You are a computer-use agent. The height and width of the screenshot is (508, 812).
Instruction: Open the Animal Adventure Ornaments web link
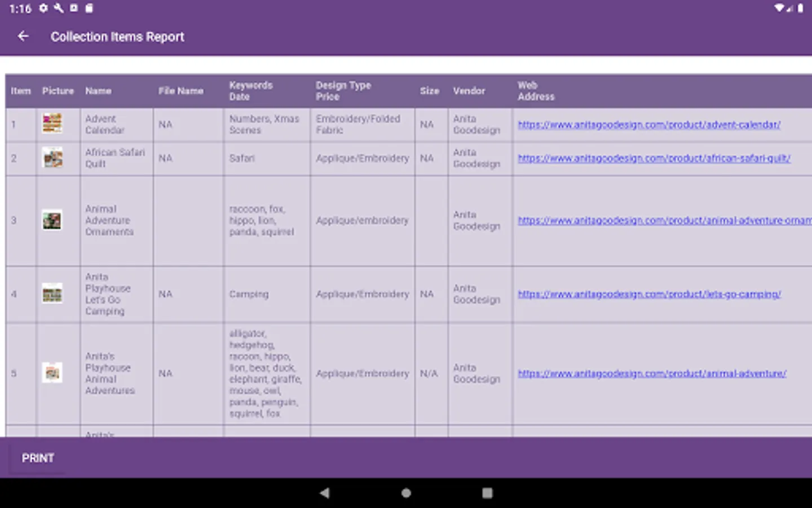665,221
